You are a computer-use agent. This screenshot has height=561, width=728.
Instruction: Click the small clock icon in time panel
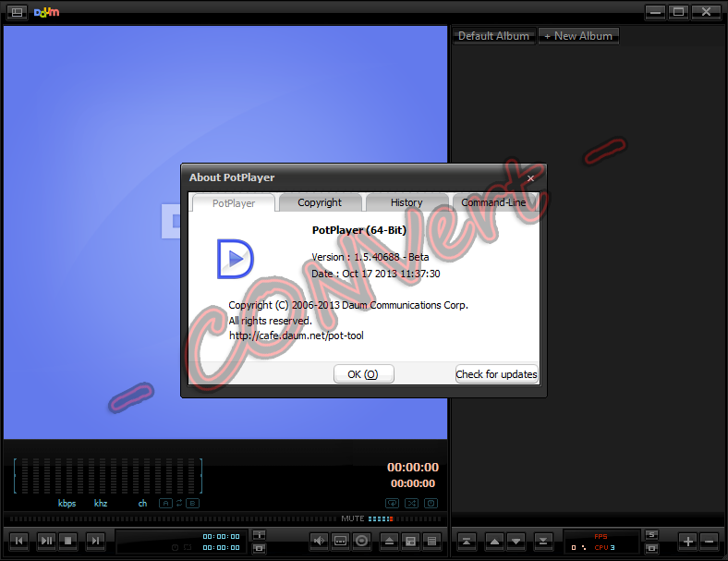coord(175,547)
